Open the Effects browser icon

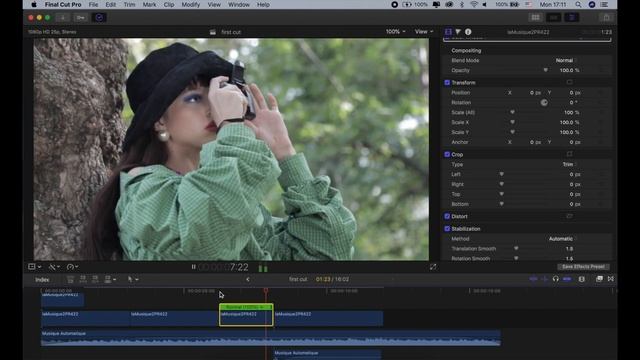pyautogui.click(x=599, y=279)
